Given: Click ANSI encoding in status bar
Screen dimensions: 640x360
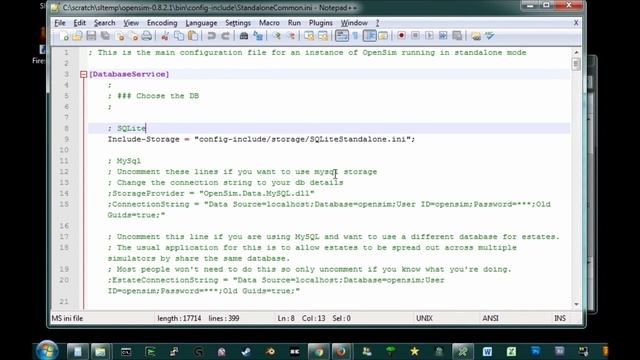Looking at the screenshot, I should tap(490, 318).
